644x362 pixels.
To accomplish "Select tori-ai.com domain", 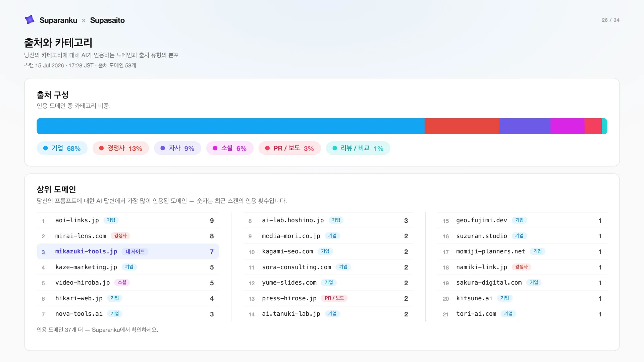I will (x=476, y=314).
